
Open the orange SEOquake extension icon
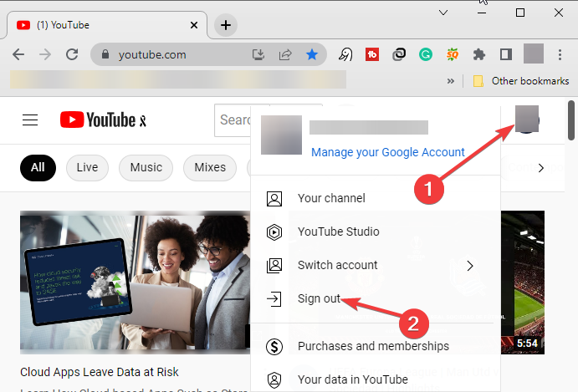(x=453, y=54)
